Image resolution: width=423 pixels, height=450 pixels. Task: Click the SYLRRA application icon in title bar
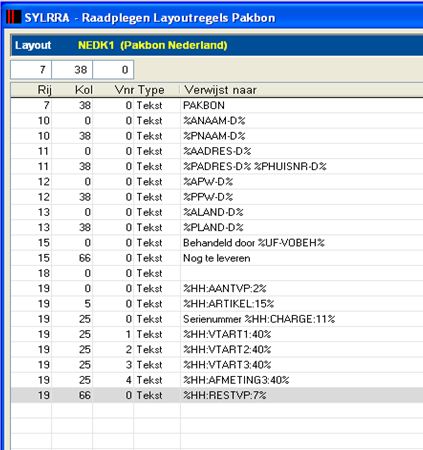tap(14, 17)
